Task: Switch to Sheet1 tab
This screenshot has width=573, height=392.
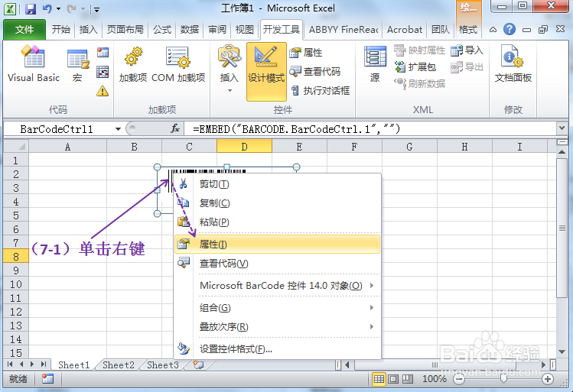Action: [73, 364]
